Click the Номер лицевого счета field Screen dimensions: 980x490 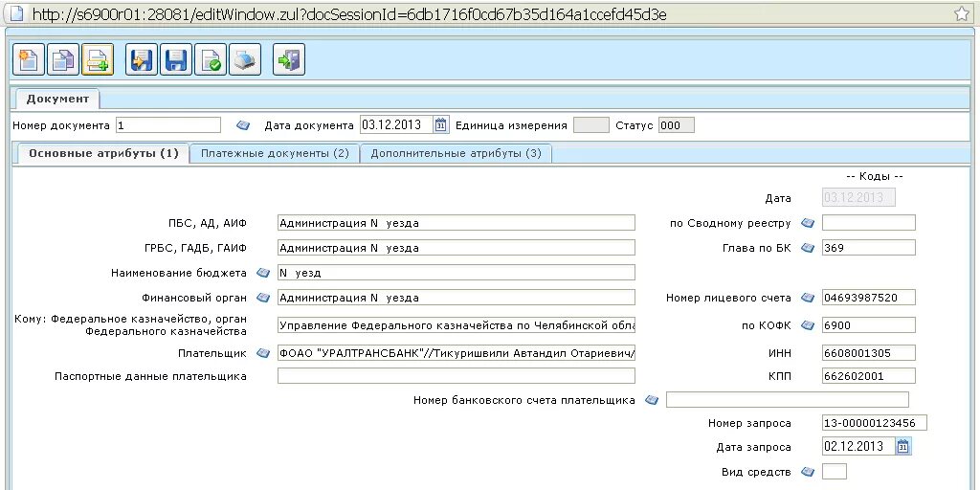869,298
